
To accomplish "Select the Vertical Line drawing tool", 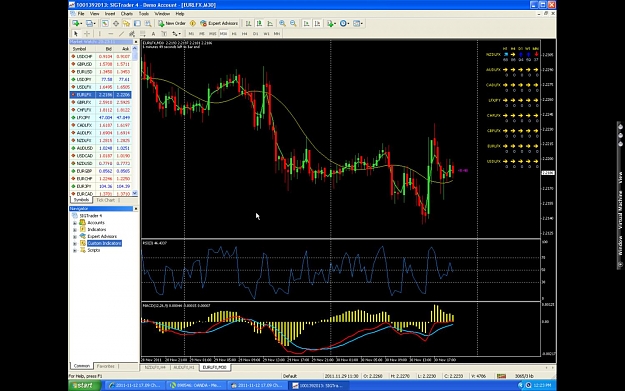I will [x=100, y=34].
